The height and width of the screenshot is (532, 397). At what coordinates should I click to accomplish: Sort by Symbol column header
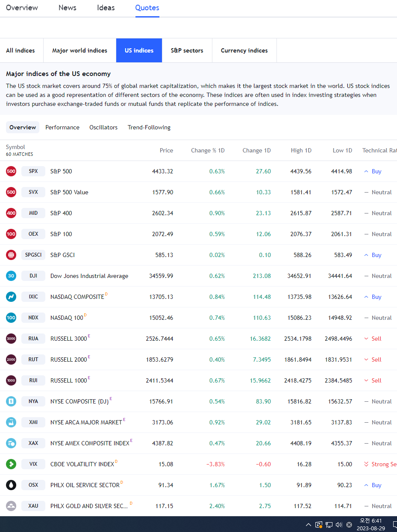(x=15, y=147)
